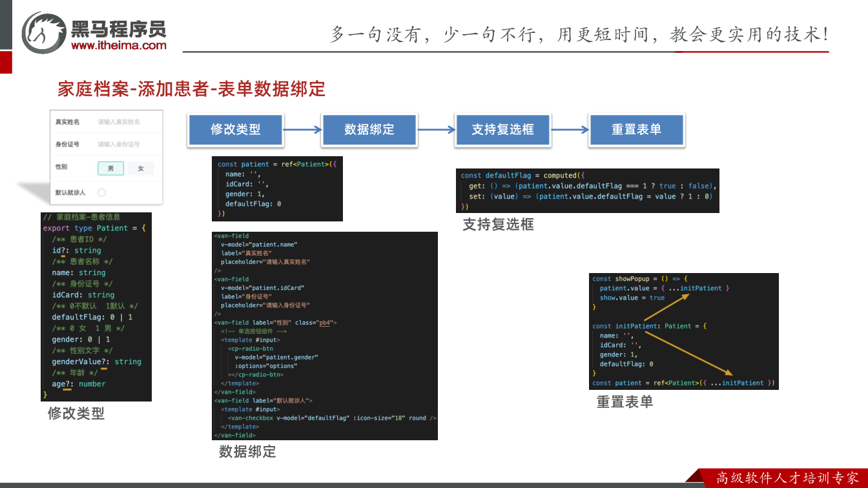Click the code line export type Patient

click(x=95, y=228)
